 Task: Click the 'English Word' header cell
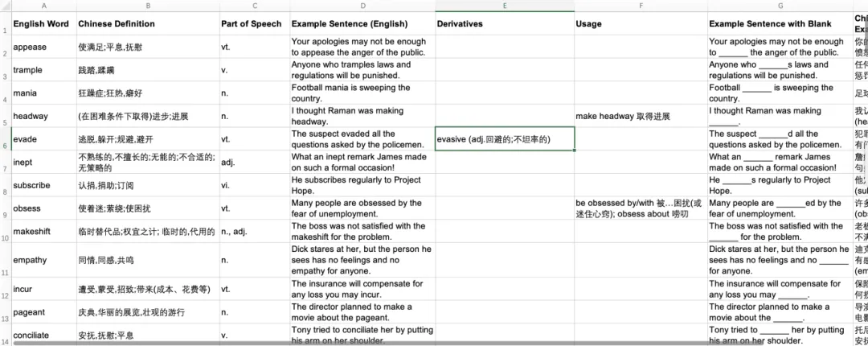[x=43, y=23]
